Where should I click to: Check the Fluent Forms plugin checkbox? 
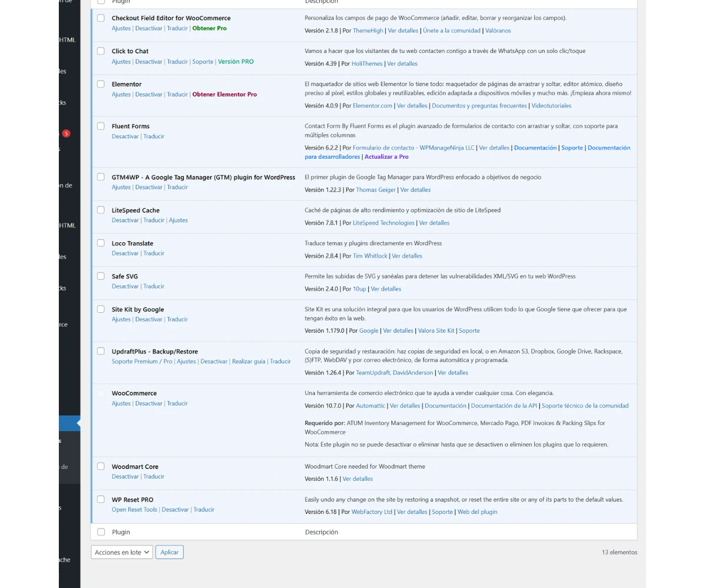[101, 126]
